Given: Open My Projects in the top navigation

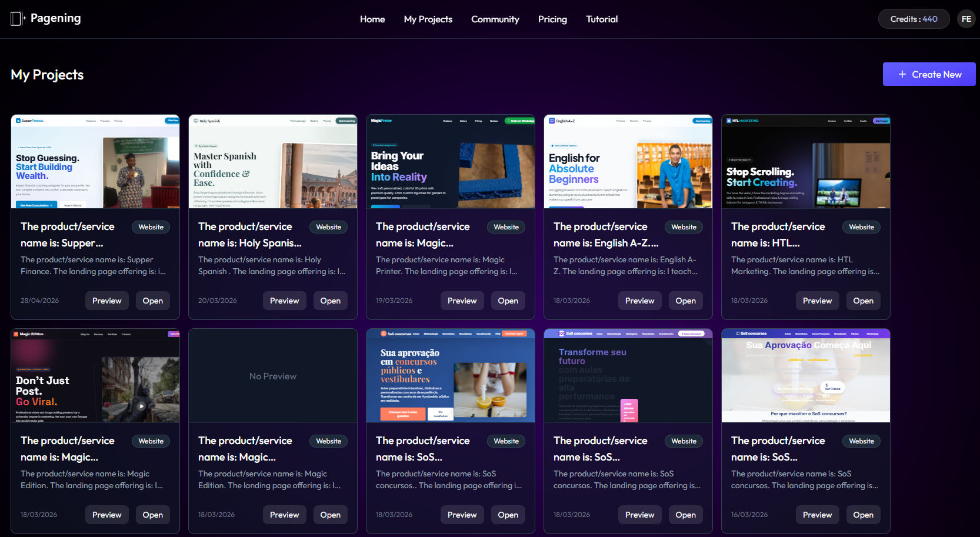Looking at the screenshot, I should click(x=428, y=19).
